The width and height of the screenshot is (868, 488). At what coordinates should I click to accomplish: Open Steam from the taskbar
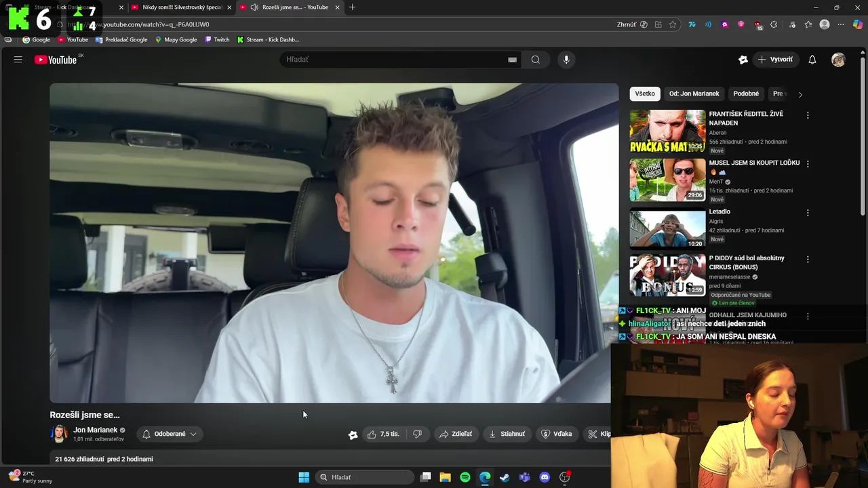(505, 477)
